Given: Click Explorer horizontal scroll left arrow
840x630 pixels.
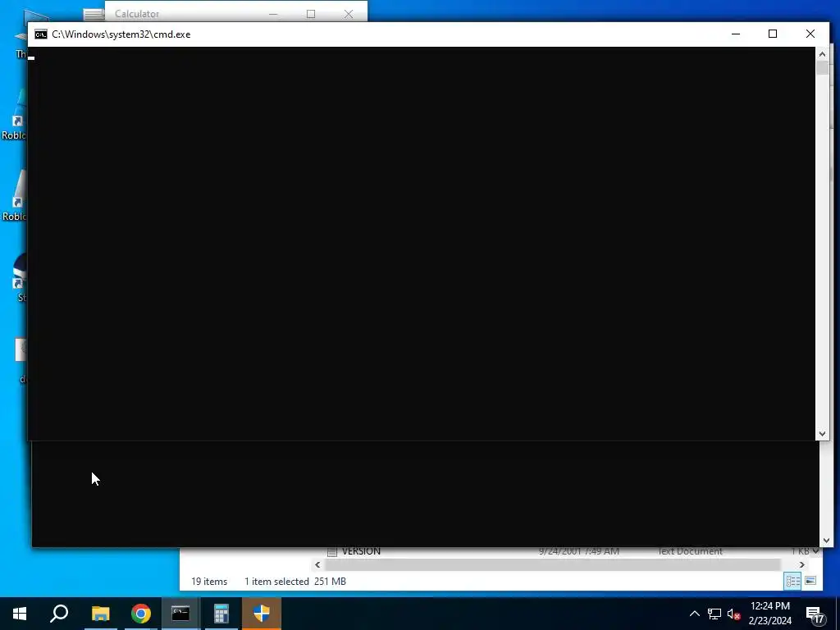Looking at the screenshot, I should [317, 564].
